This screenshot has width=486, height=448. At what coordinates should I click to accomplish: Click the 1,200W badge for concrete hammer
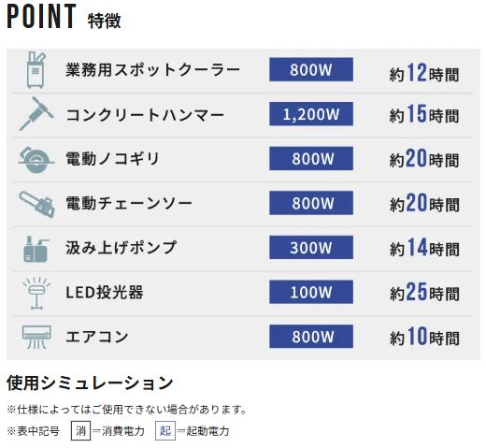coord(311,114)
